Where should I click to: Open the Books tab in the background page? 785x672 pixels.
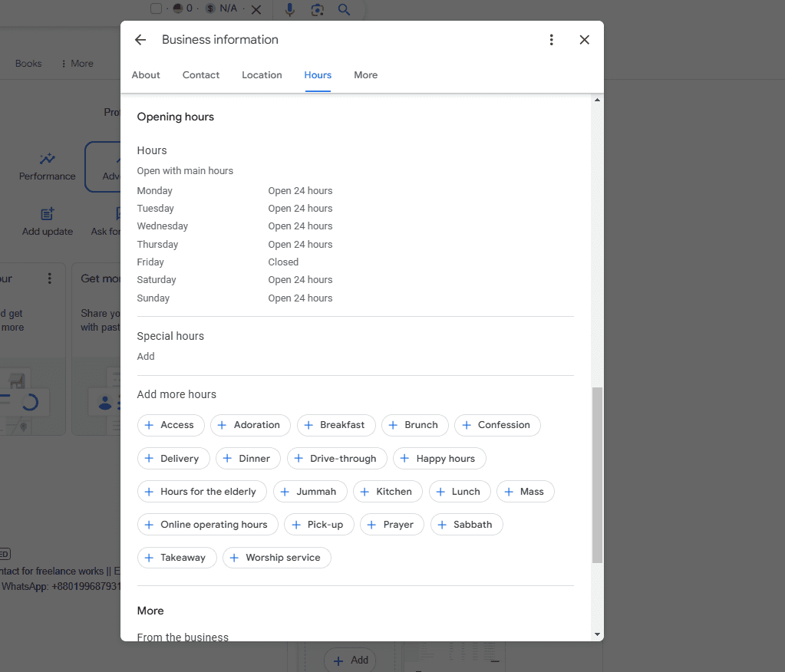[x=28, y=64]
